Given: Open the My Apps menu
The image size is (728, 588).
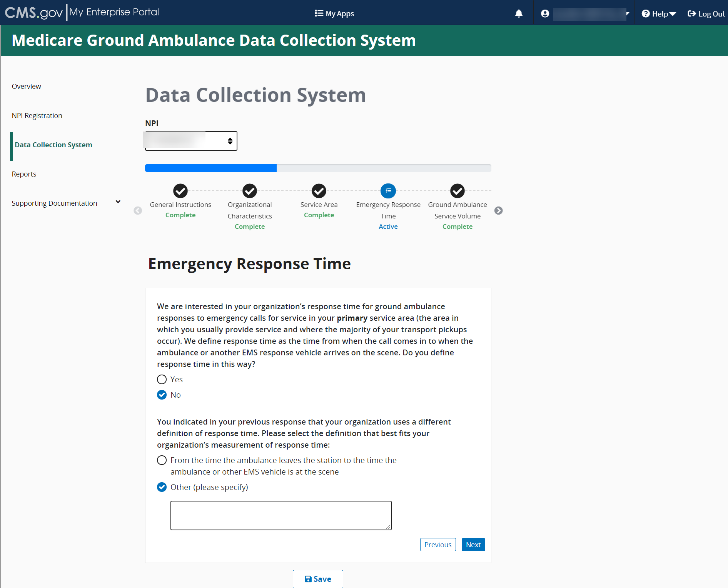Looking at the screenshot, I should coord(334,14).
